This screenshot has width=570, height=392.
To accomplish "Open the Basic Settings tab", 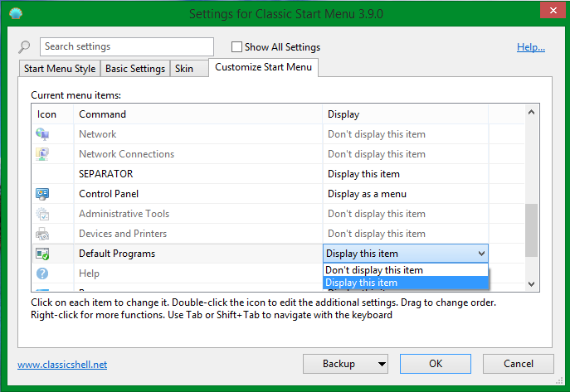I will point(134,69).
